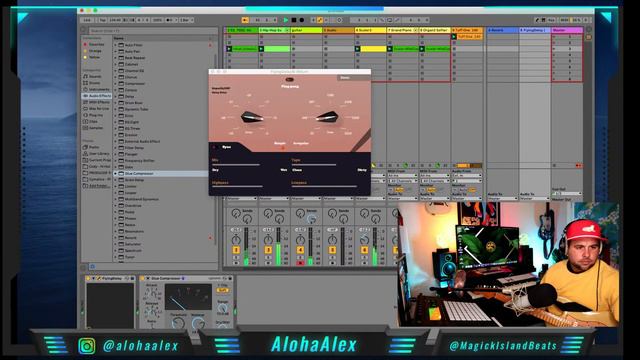Open the Instruments category
The width and height of the screenshot is (640, 360).
coord(99,89)
